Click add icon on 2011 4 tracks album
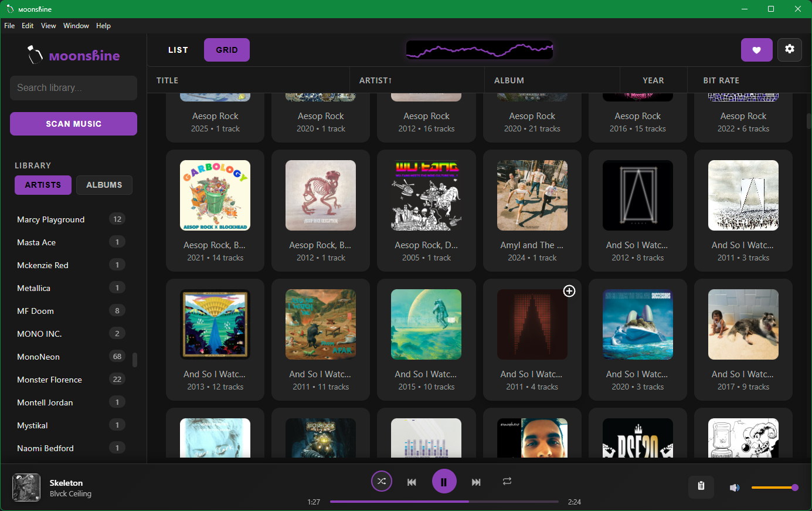The width and height of the screenshot is (812, 511). coord(569,291)
